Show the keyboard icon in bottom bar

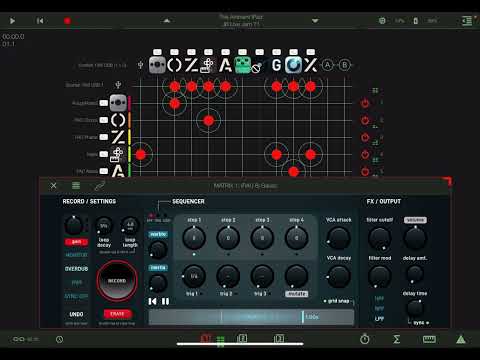point(429,339)
